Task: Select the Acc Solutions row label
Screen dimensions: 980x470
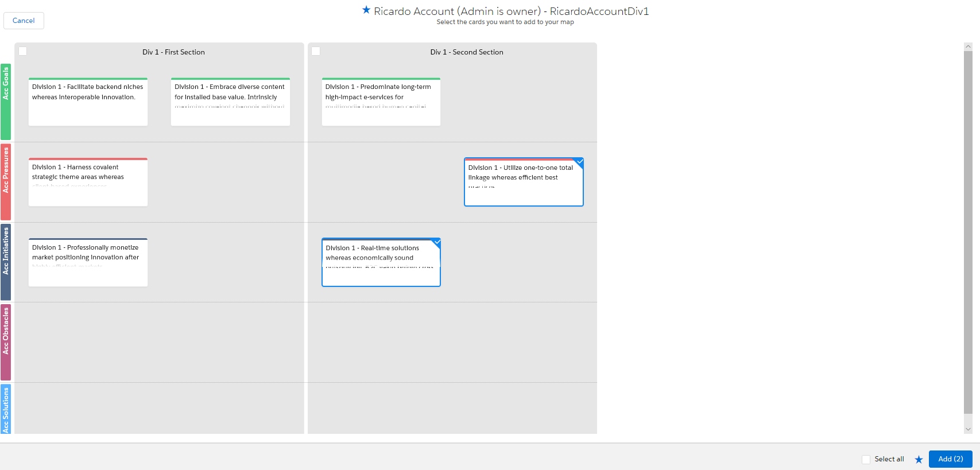Action: tap(6, 409)
